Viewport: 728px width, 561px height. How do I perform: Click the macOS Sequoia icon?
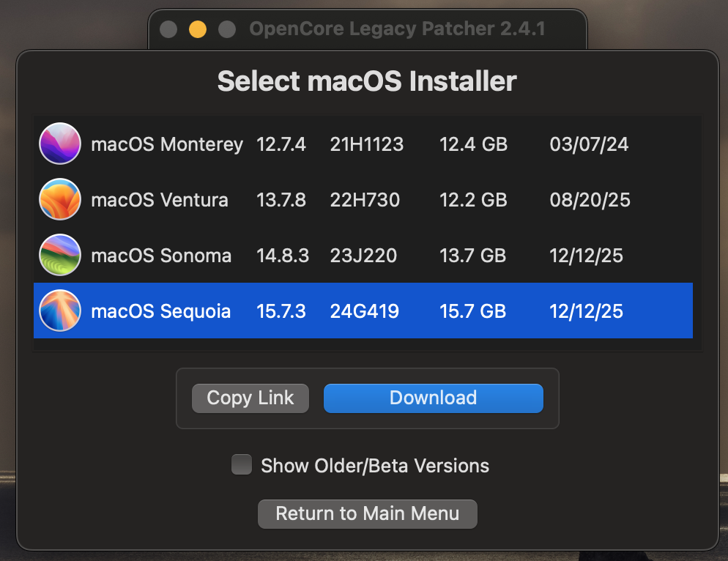pos(60,311)
